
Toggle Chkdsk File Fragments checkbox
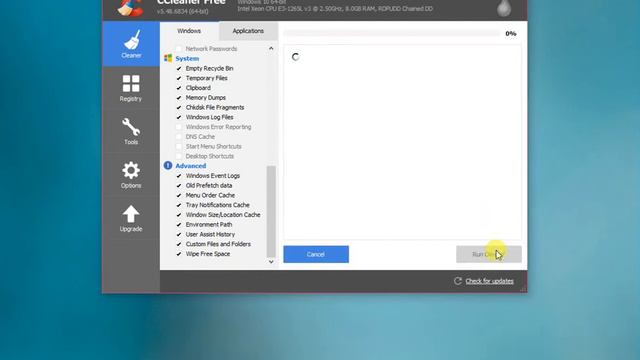[x=179, y=107]
